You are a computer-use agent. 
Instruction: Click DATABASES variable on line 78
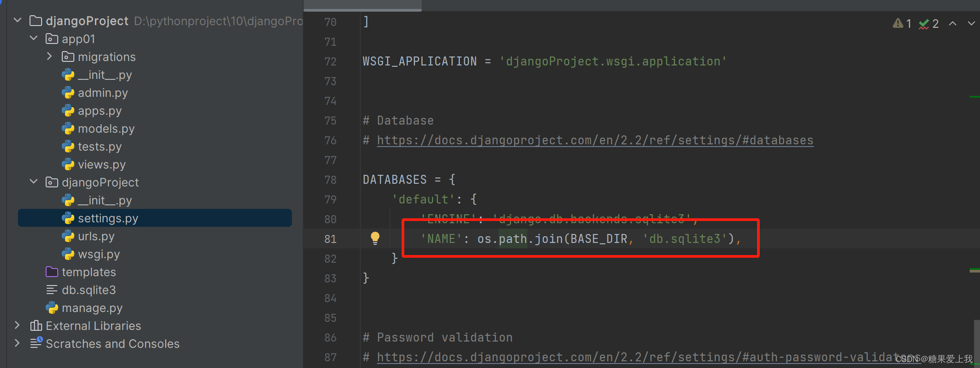coord(394,180)
